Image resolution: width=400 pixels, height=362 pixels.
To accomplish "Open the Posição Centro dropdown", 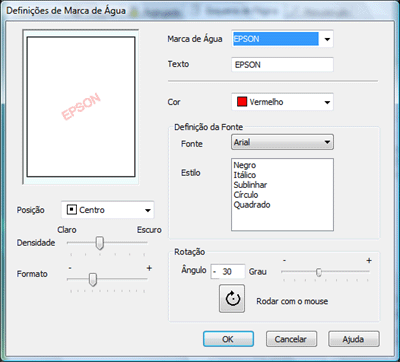I will click(x=108, y=210).
